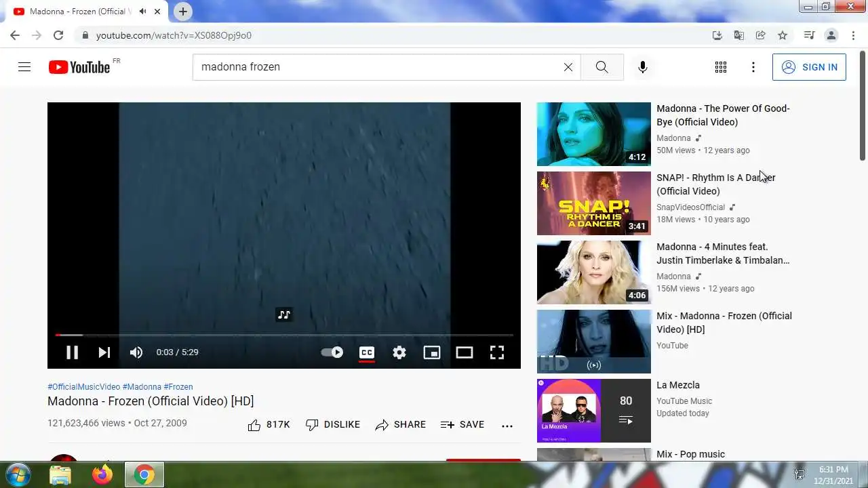
Task: Skip to next video
Action: coord(104,352)
